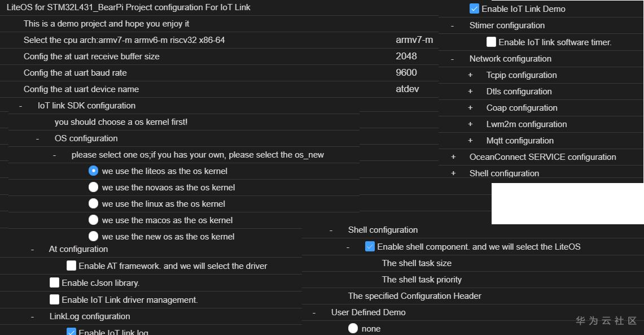Collapse the Network configuration section
The width and height of the screenshot is (644, 335).
coord(453,59)
